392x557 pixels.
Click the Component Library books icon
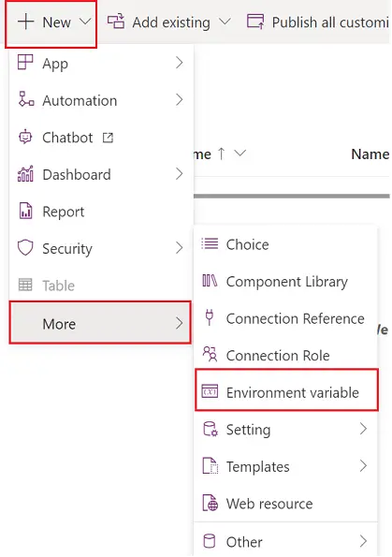(210, 281)
